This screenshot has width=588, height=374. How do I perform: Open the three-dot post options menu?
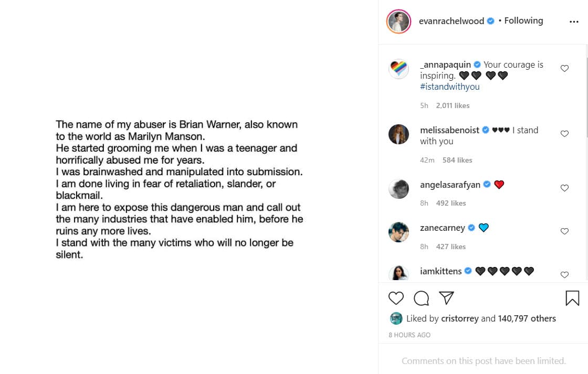(x=574, y=21)
